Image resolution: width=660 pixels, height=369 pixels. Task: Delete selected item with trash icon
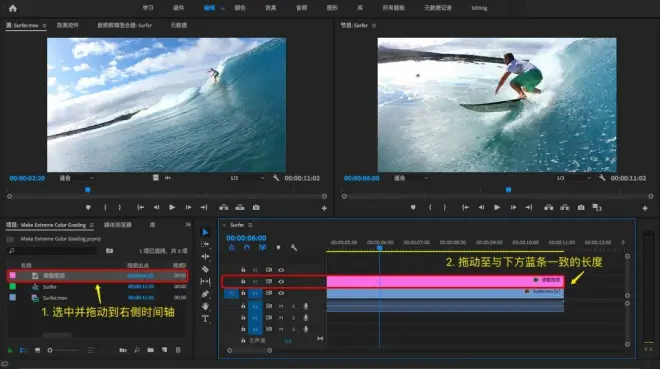point(178,350)
